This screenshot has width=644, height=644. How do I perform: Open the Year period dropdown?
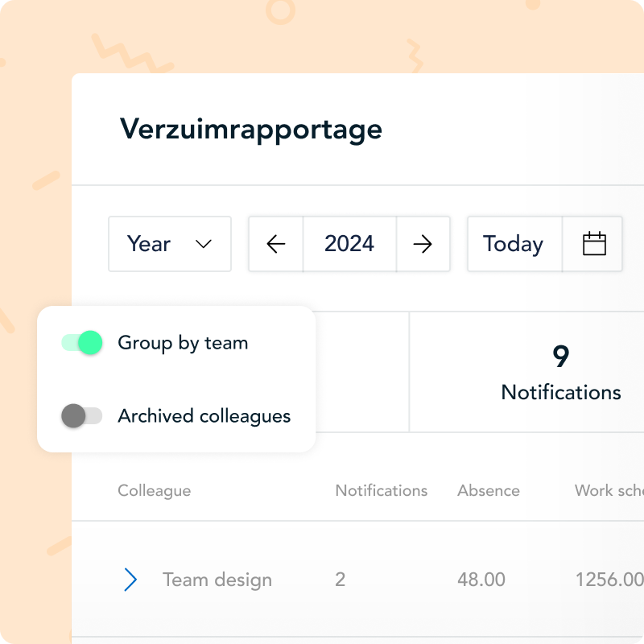[170, 244]
